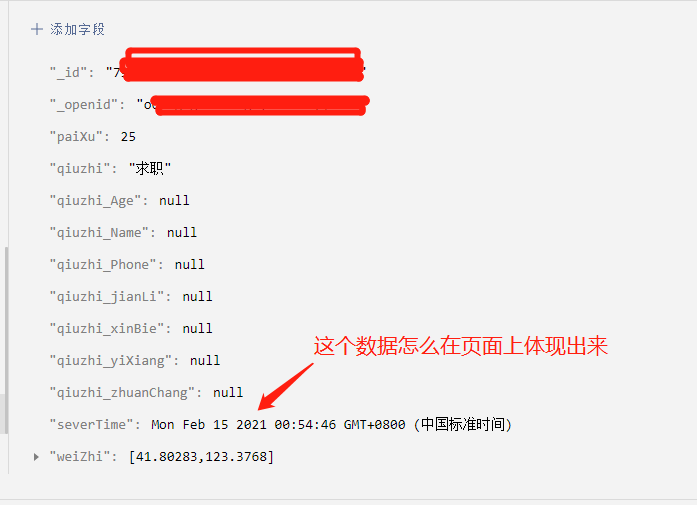
Task: Click the severTime field key
Action: click(92, 425)
